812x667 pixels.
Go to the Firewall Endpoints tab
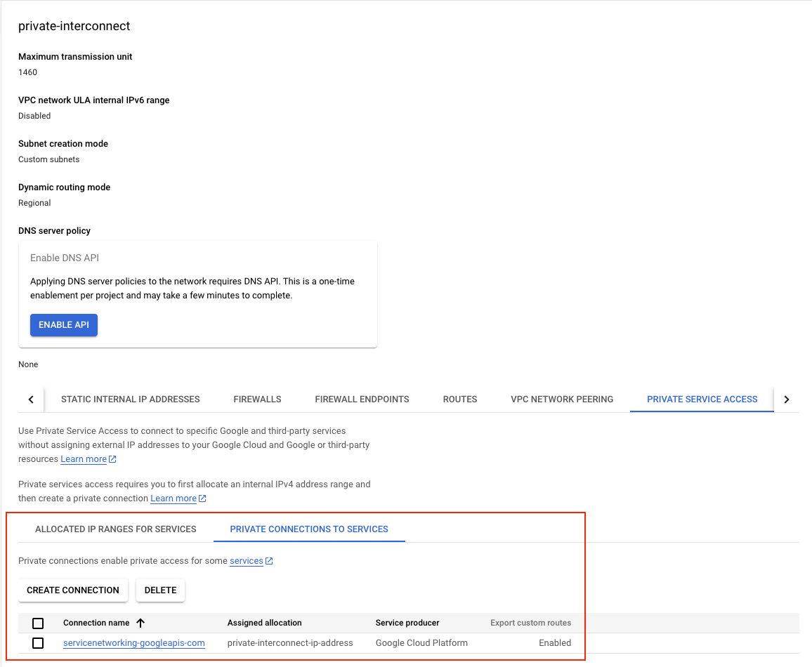[362, 399]
